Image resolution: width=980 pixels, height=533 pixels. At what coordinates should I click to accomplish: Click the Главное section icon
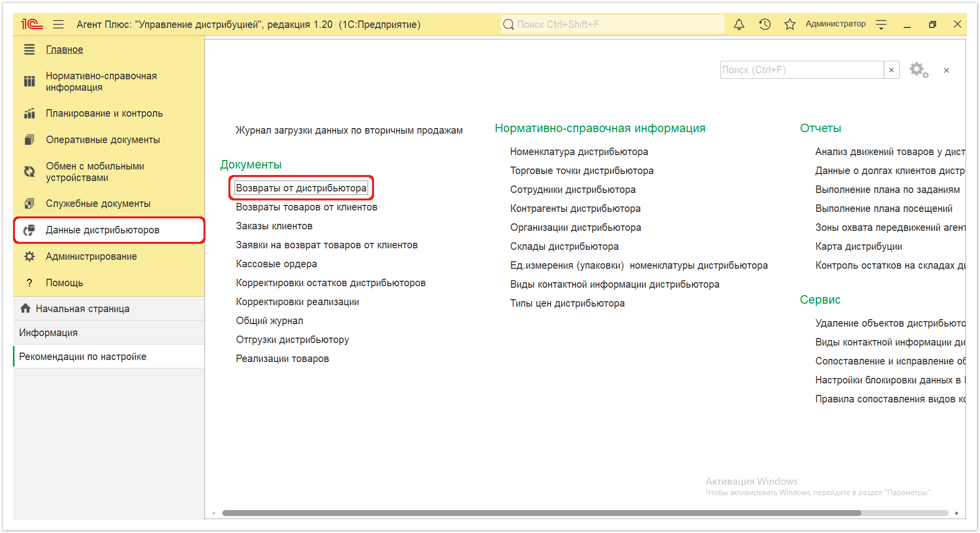(29, 49)
